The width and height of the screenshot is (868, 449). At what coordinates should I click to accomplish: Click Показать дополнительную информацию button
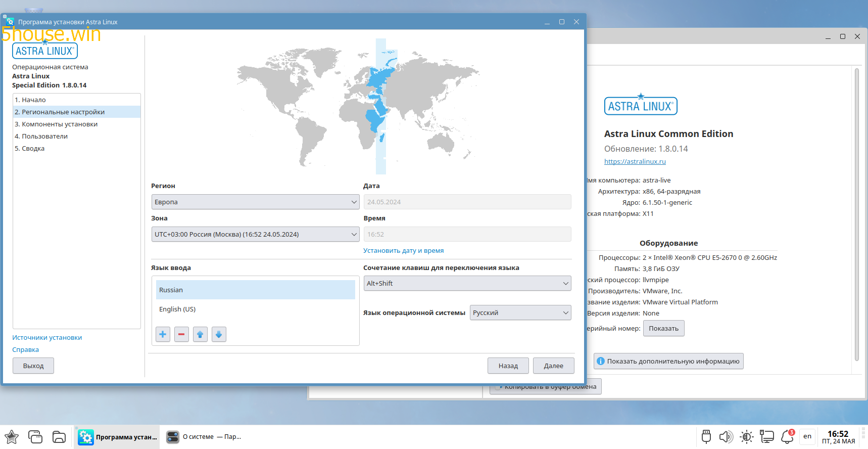[x=668, y=361]
